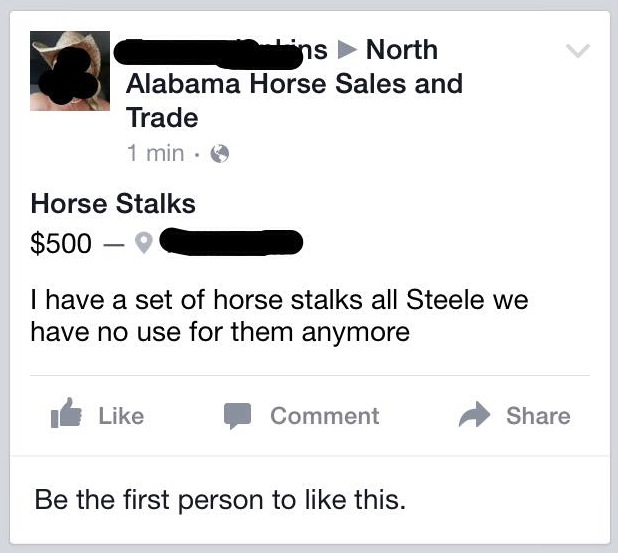This screenshot has width=618, height=553.
Task: Click the globe public privacy icon
Action: (x=220, y=154)
